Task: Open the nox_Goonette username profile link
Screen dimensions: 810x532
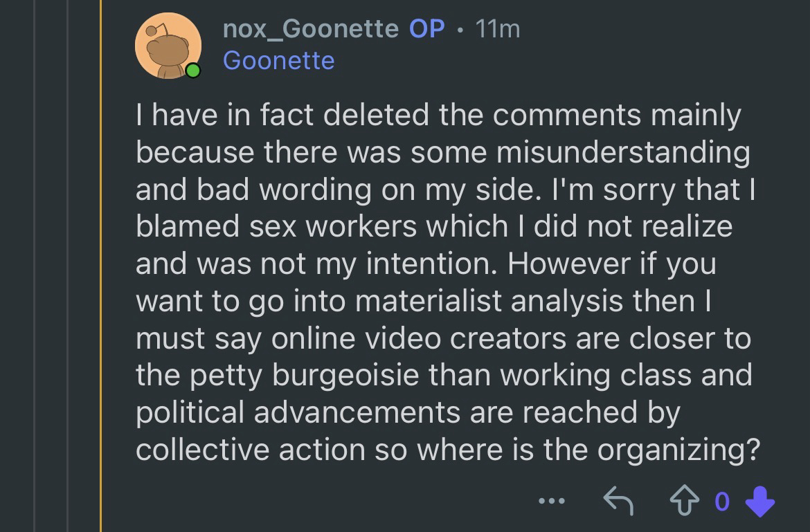Action: coord(311,29)
